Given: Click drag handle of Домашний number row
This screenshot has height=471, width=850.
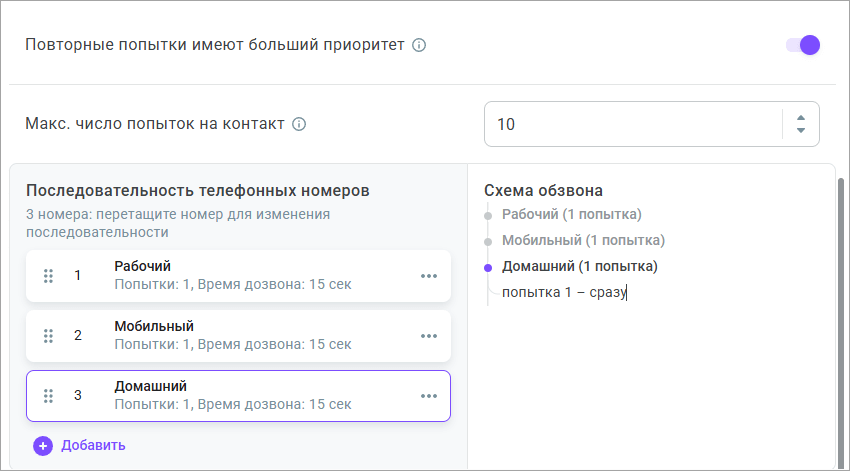Looking at the screenshot, I should coord(48,395).
